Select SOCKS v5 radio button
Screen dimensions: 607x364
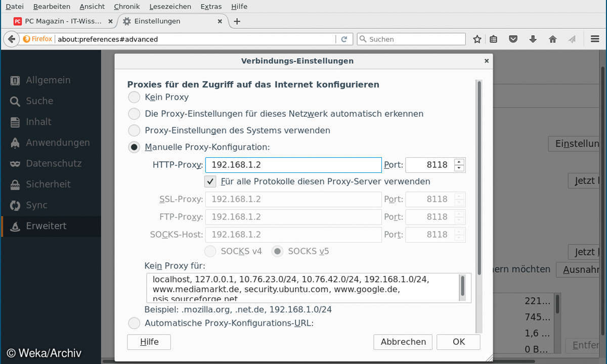277,251
